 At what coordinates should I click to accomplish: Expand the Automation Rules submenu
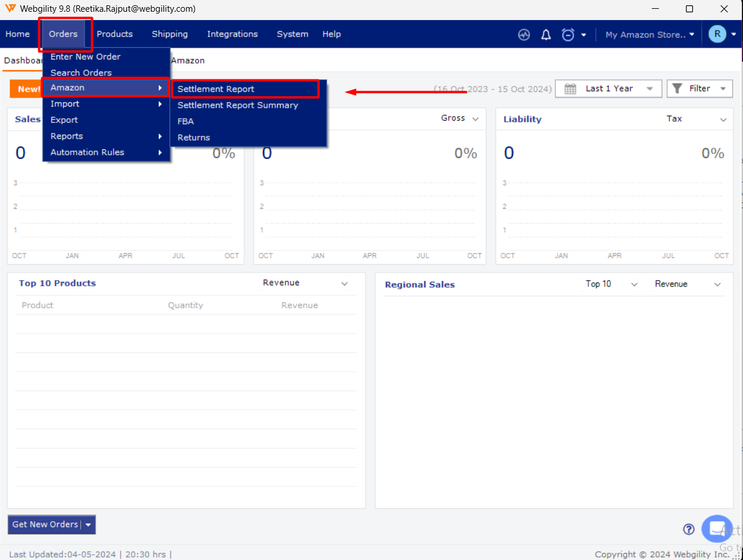(x=106, y=152)
